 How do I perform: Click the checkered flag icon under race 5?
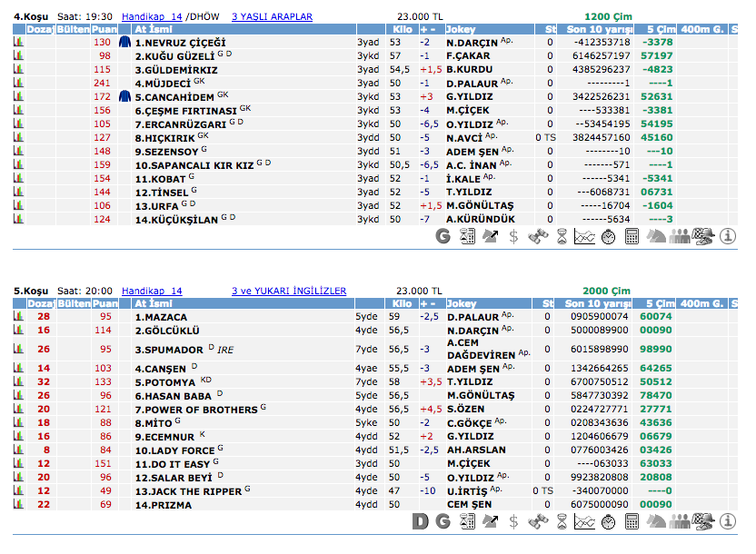(703, 521)
